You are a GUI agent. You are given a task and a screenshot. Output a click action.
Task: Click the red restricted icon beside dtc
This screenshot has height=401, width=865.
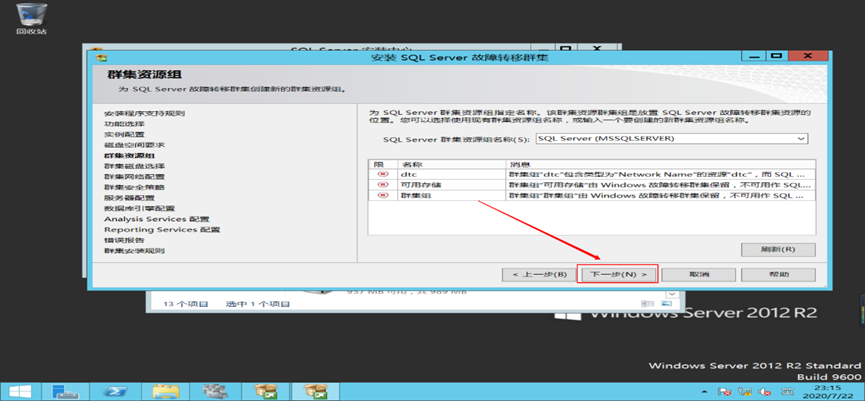[382, 174]
